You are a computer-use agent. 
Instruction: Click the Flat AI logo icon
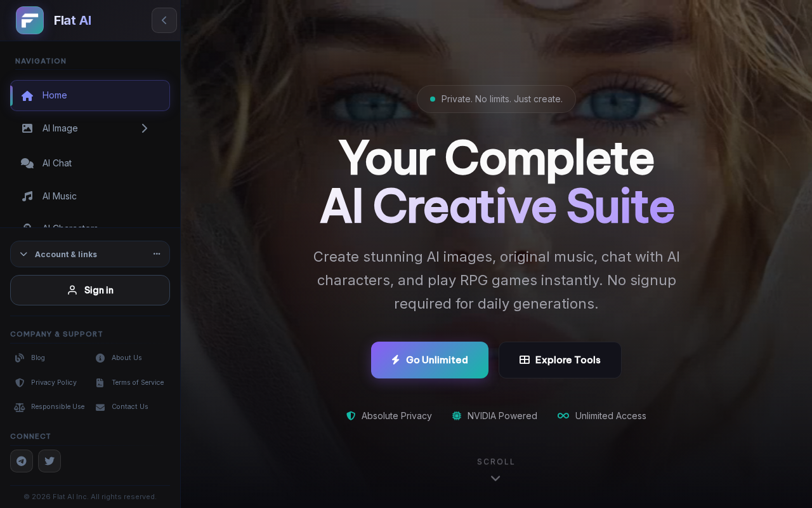pos(30,20)
